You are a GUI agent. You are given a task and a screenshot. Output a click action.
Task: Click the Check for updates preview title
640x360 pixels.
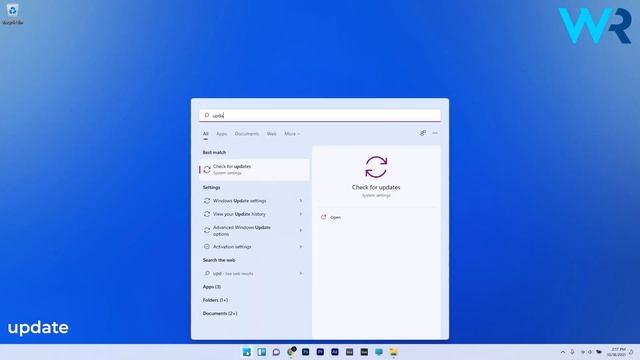tap(376, 187)
